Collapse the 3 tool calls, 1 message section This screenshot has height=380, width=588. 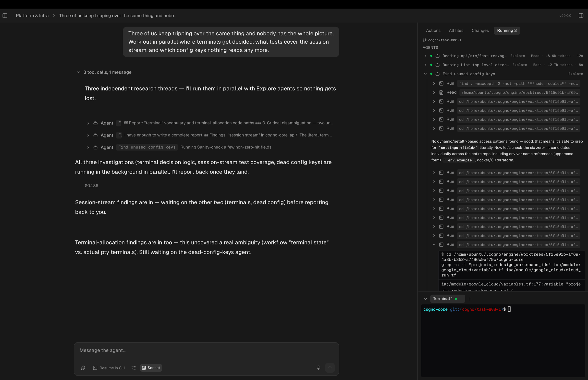click(x=78, y=72)
